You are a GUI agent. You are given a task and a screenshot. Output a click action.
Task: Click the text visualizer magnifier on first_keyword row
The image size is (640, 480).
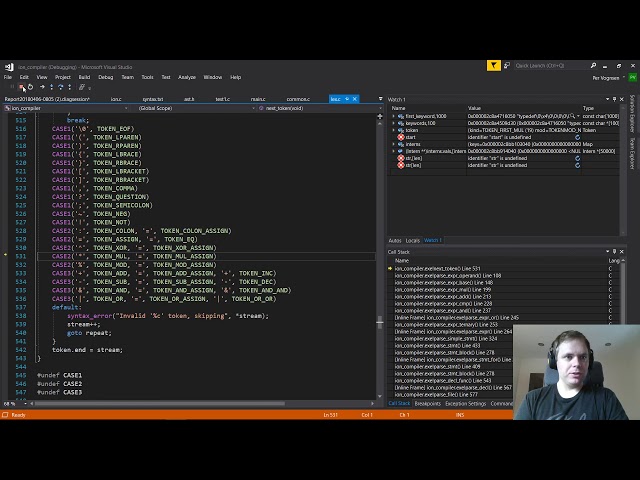pos(573,116)
